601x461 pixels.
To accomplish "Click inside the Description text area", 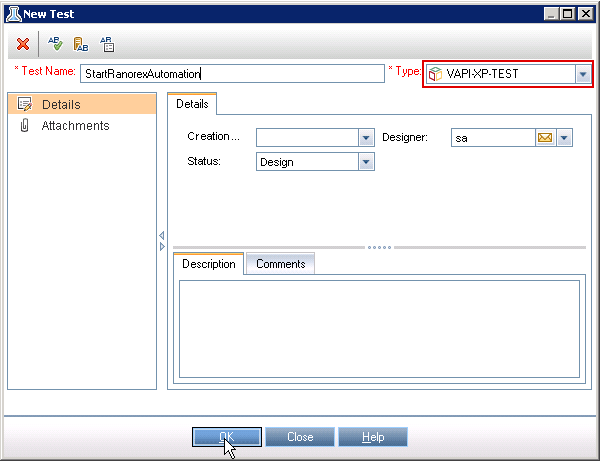I will point(379,329).
